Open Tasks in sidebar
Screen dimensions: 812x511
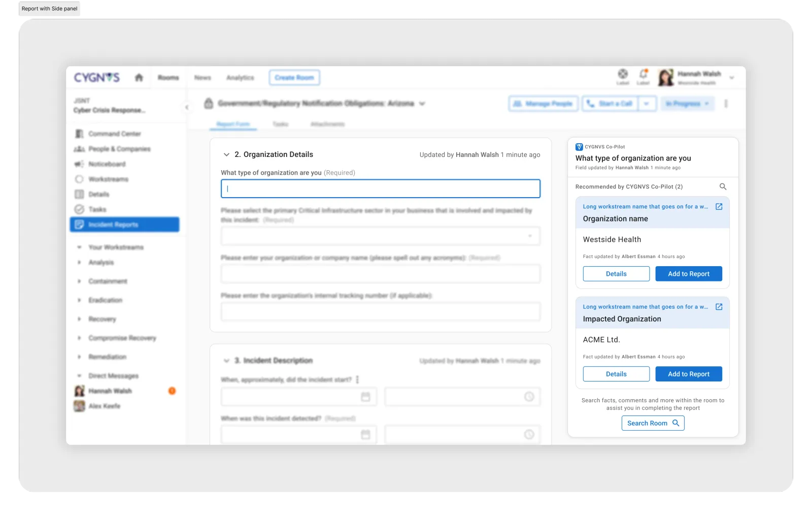tap(97, 209)
